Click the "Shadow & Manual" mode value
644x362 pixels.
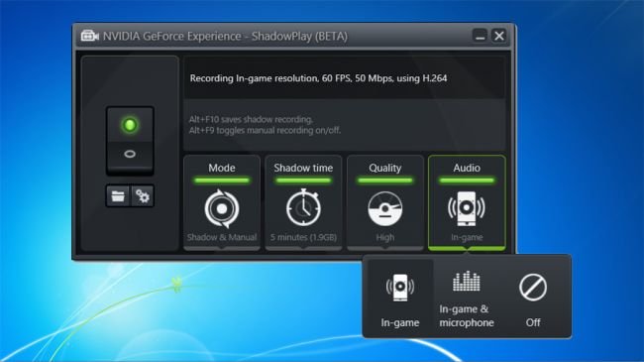[x=222, y=237]
